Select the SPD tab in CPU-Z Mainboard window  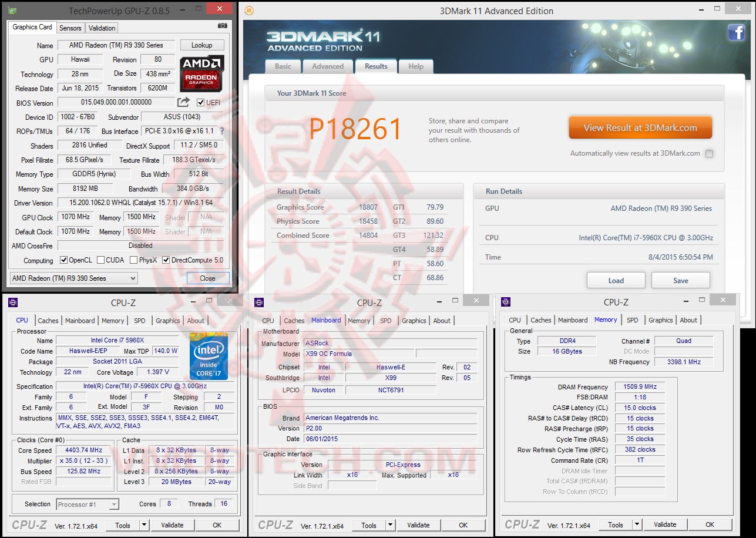coord(386,321)
